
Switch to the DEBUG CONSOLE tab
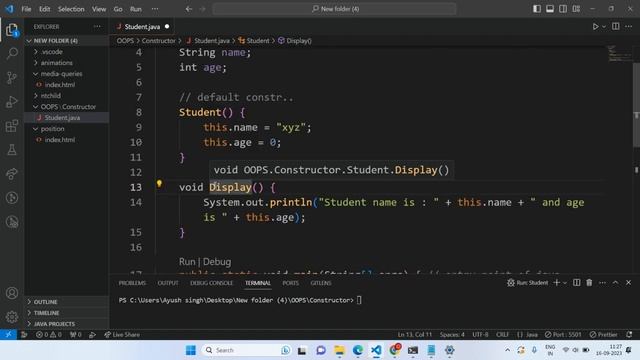pos(211,283)
